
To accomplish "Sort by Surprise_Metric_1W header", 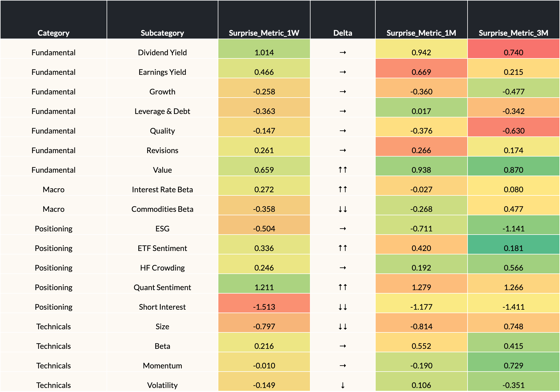I will [264, 33].
